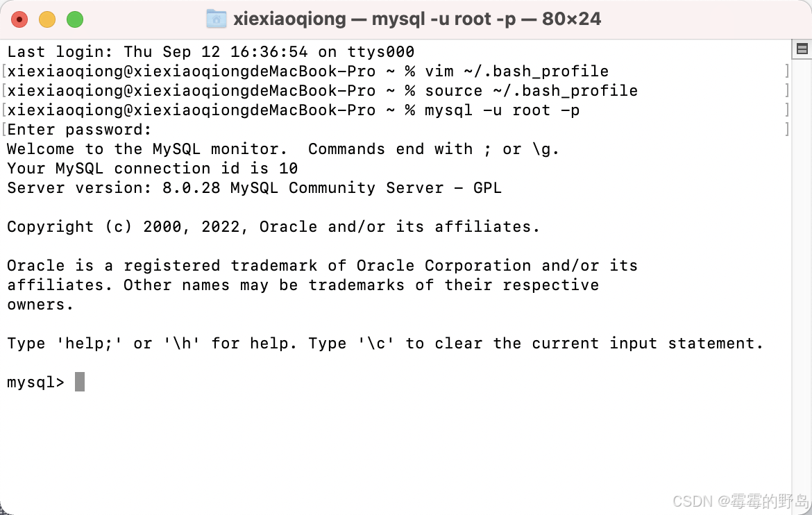Minimize the Terminal with the yellow button

pos(47,20)
